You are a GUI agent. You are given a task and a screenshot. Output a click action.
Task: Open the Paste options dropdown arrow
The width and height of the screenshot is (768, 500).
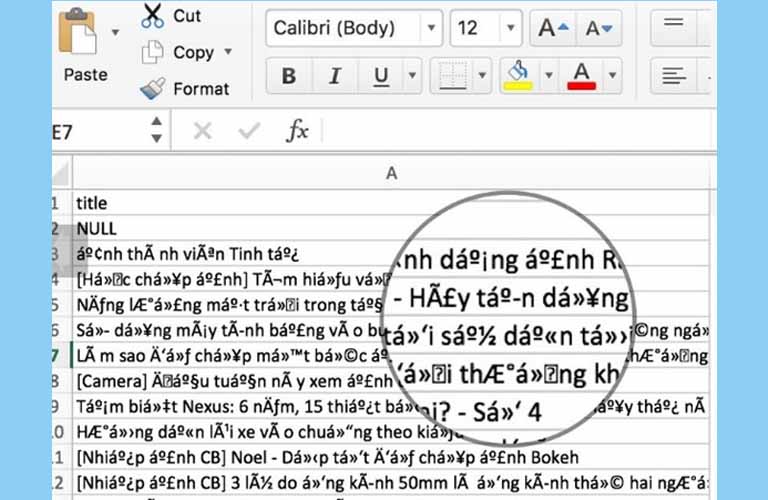coord(115,32)
